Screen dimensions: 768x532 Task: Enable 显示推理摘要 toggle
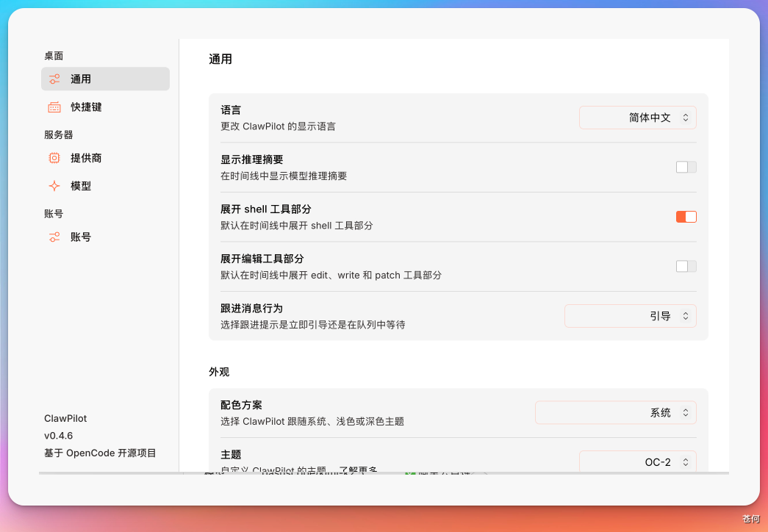(x=685, y=167)
